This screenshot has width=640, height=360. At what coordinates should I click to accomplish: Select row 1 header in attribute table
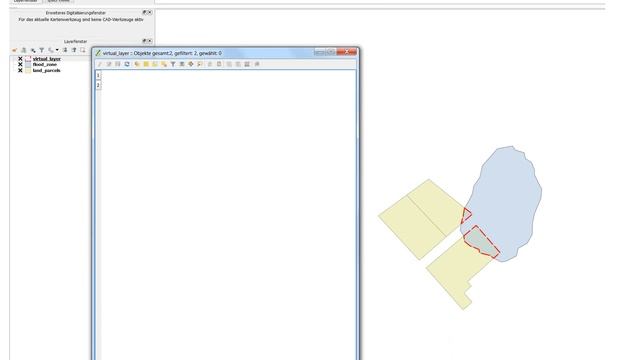point(98,76)
